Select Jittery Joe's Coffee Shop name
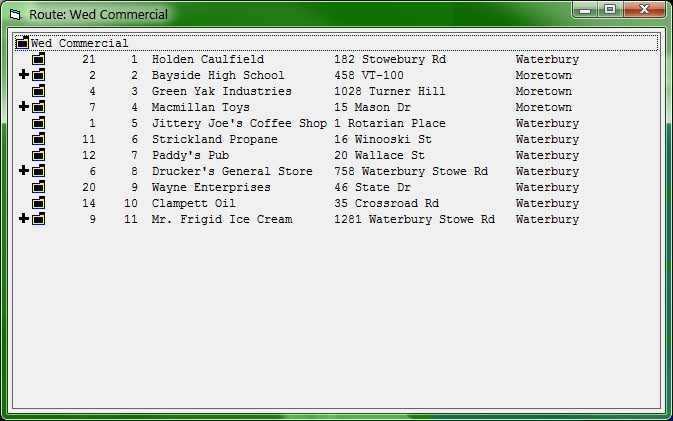The height and width of the screenshot is (421, 673). click(x=239, y=123)
